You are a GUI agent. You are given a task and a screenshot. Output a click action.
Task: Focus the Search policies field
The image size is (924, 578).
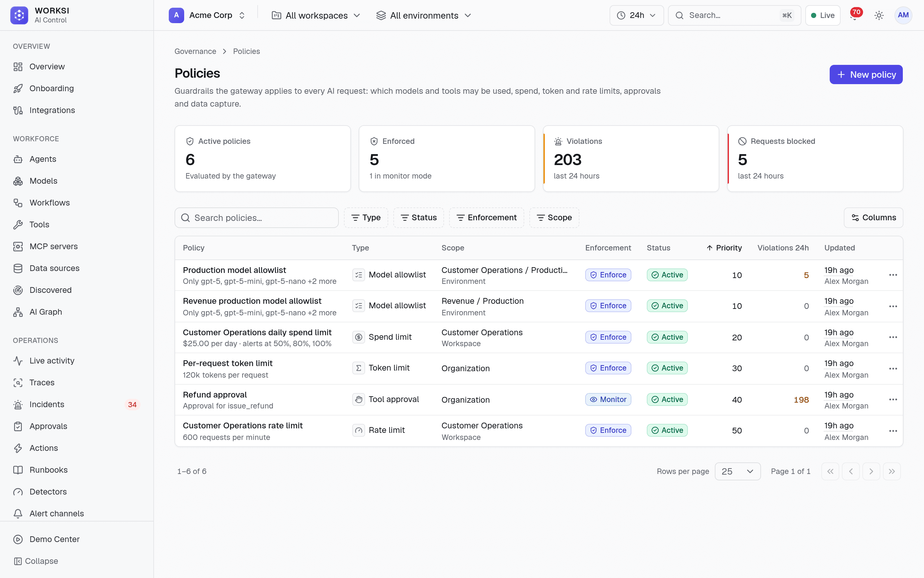pyautogui.click(x=257, y=217)
